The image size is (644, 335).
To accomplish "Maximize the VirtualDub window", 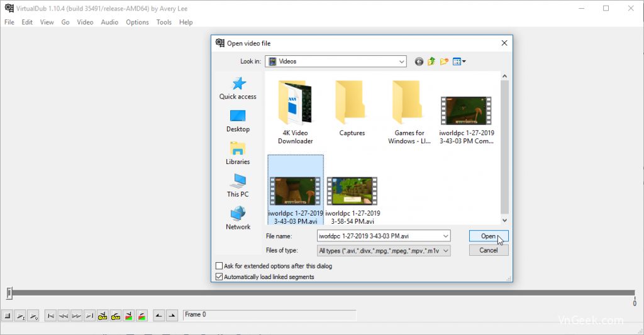I will pos(606,8).
